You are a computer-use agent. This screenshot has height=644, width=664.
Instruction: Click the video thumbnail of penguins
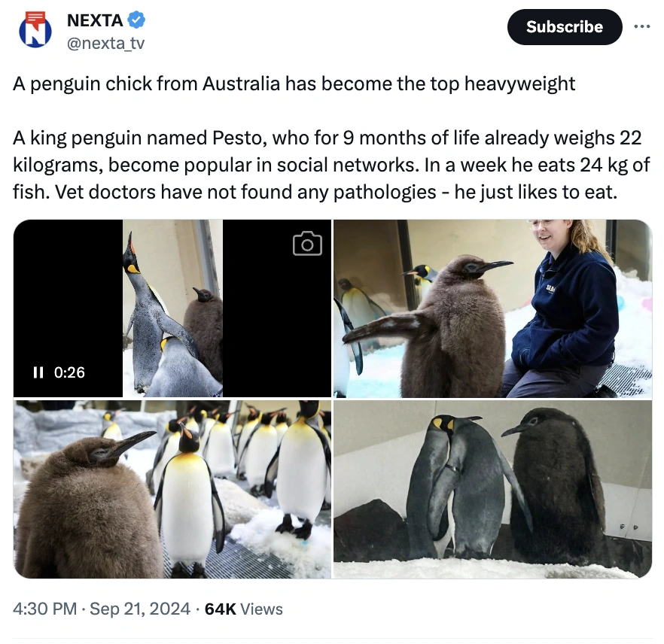(172, 308)
